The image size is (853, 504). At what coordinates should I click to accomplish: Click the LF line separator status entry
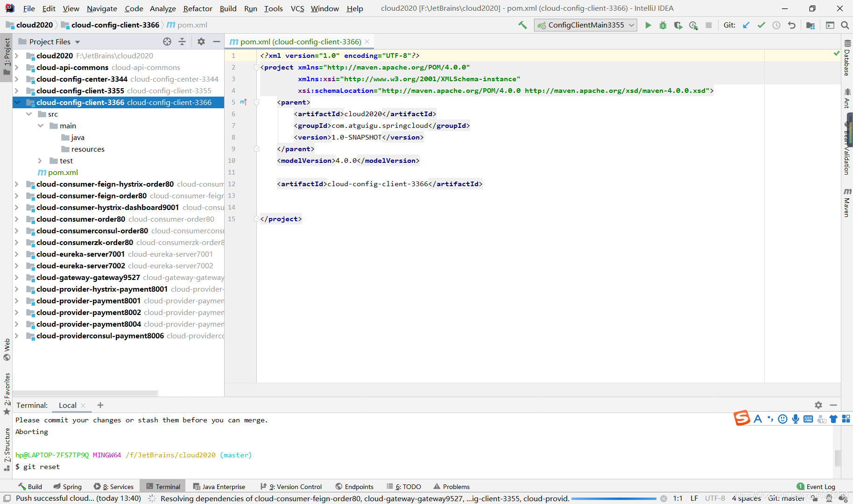point(694,498)
